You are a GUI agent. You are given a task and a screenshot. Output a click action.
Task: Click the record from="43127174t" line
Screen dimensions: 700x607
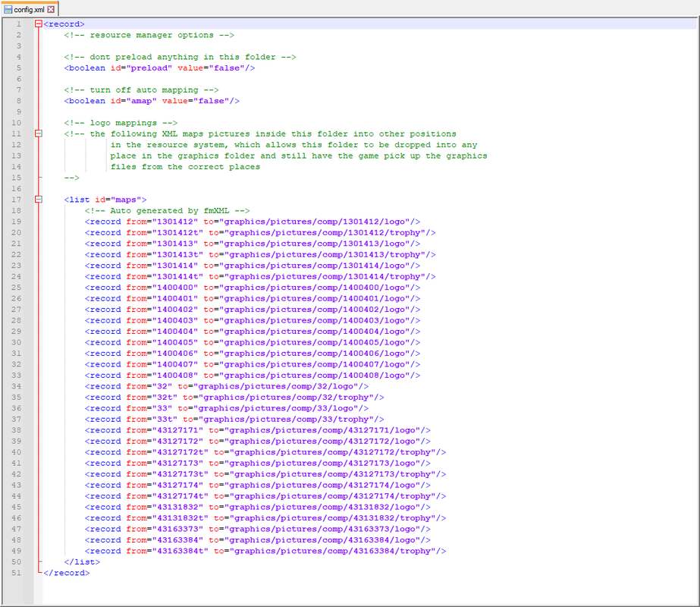pos(265,496)
